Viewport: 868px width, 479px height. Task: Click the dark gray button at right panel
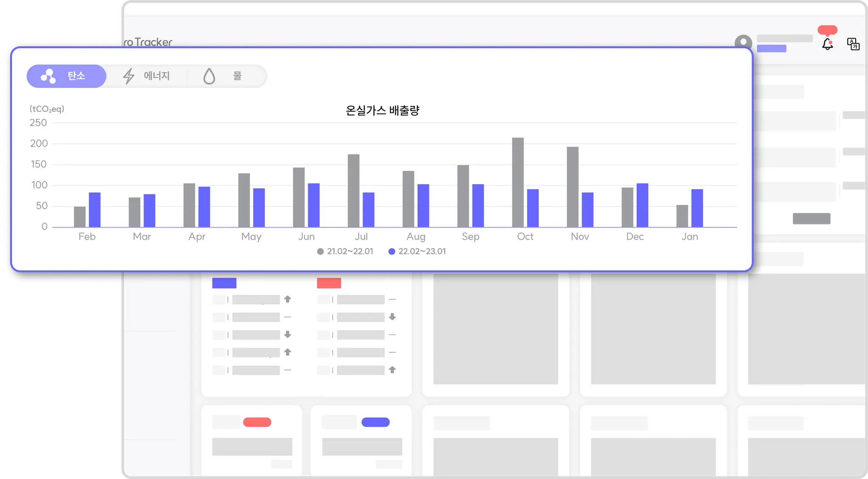pos(811,218)
